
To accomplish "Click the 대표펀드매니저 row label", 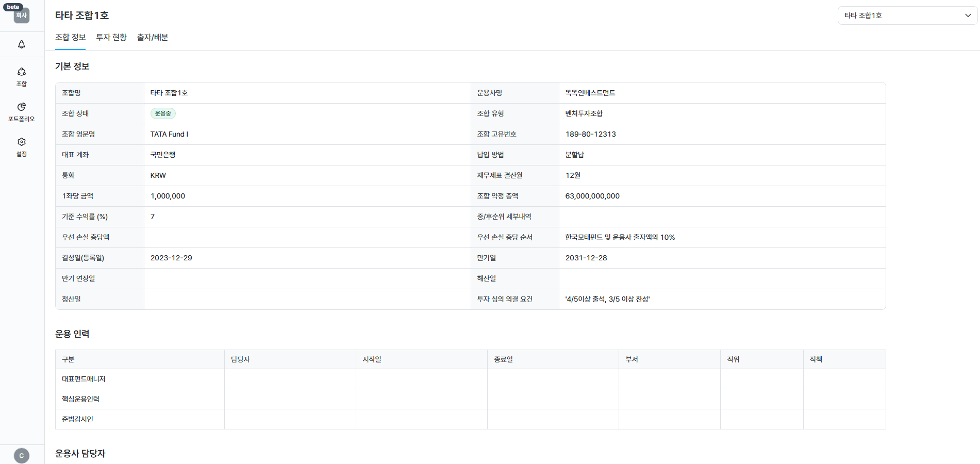I will pyautogui.click(x=84, y=379).
